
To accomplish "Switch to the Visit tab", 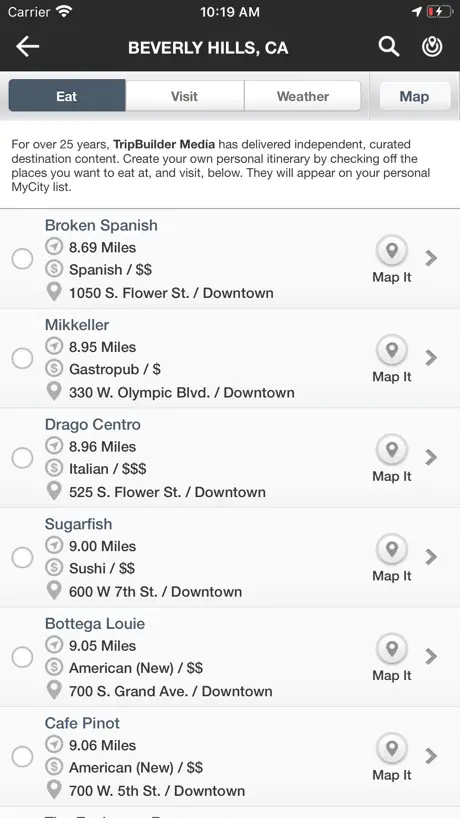I will click(x=185, y=96).
